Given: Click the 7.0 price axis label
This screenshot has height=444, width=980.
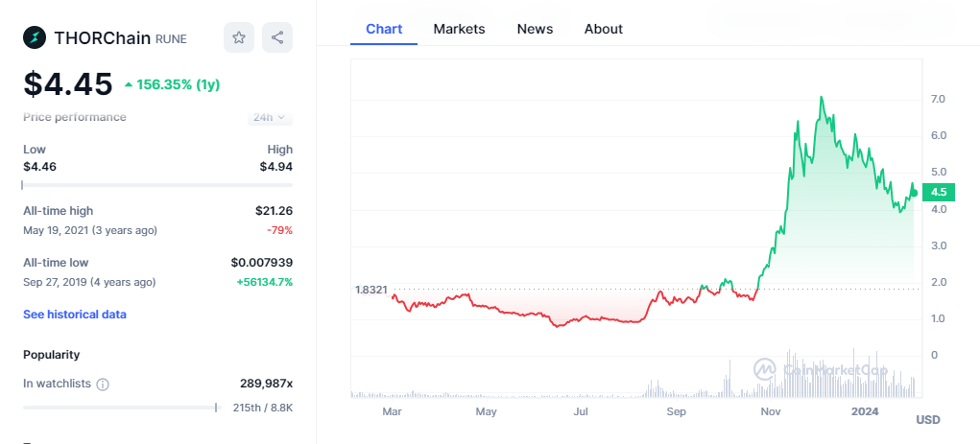Looking at the screenshot, I should coord(938,100).
